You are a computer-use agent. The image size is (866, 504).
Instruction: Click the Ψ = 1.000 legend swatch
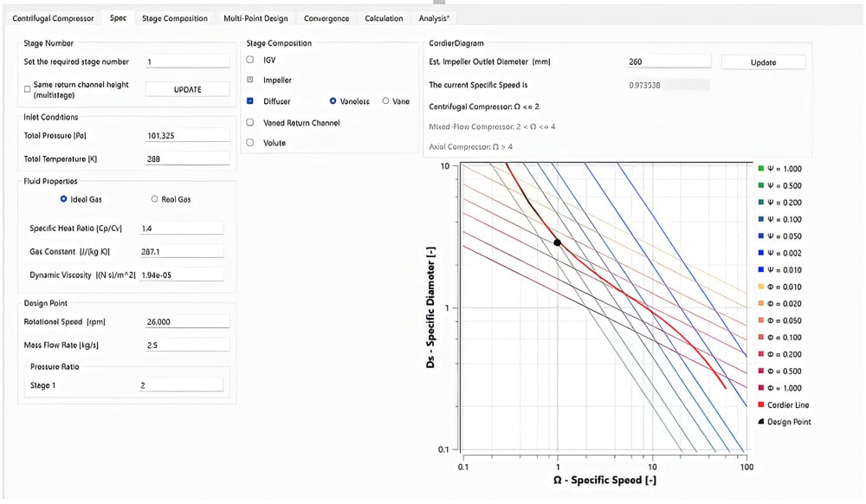click(x=761, y=168)
